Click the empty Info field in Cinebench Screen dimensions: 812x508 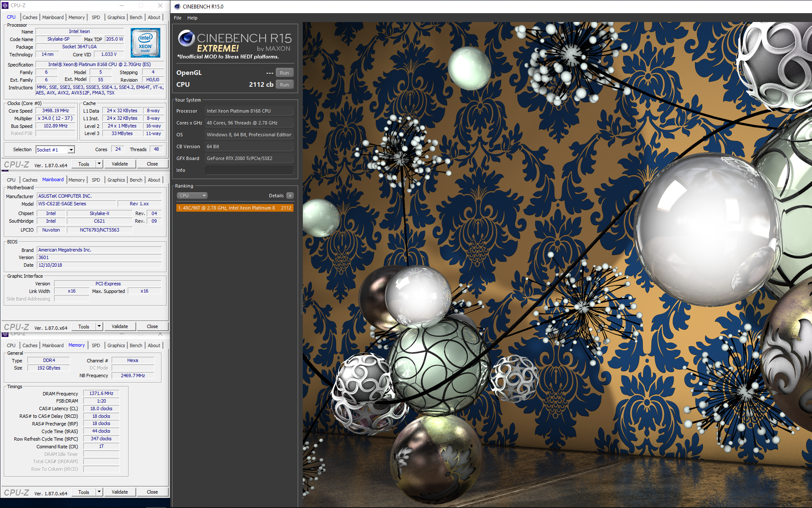249,170
